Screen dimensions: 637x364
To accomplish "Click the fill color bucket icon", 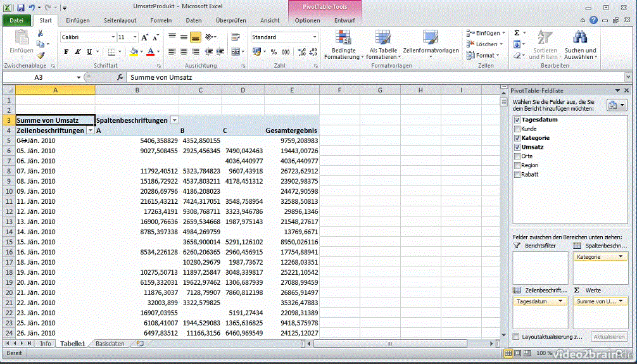I will (x=134, y=52).
